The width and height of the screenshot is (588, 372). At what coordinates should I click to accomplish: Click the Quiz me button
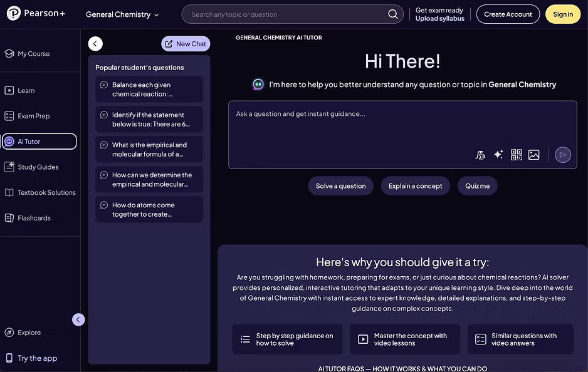coord(478,186)
